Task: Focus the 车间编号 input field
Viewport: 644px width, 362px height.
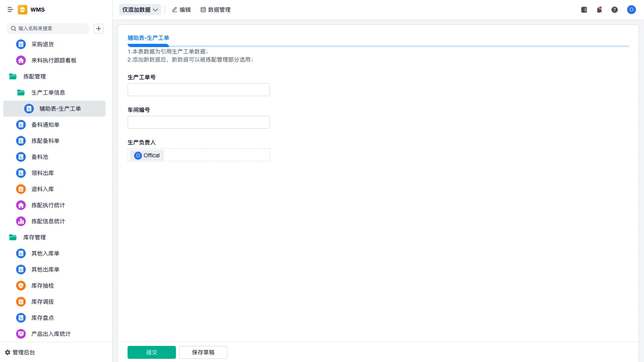Action: 199,122
